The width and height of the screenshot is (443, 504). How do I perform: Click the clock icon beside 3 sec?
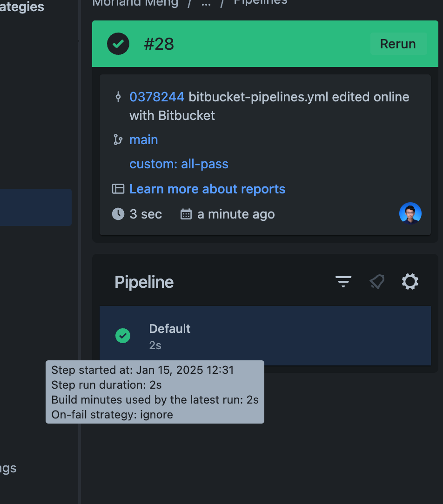(118, 214)
